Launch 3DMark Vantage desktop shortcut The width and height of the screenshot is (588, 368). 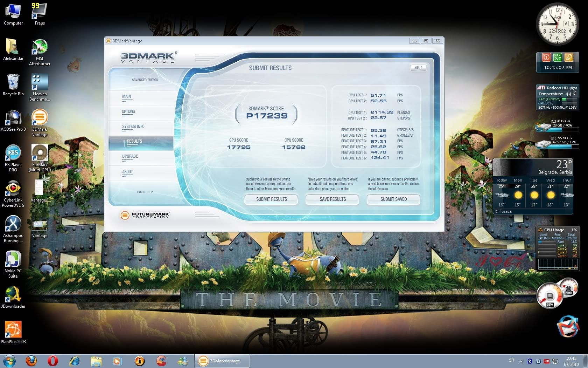[40, 123]
